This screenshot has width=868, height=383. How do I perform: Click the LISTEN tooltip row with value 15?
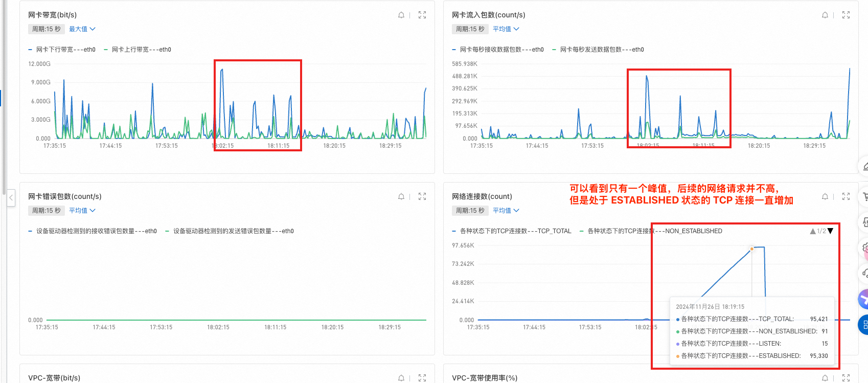pyautogui.click(x=752, y=344)
